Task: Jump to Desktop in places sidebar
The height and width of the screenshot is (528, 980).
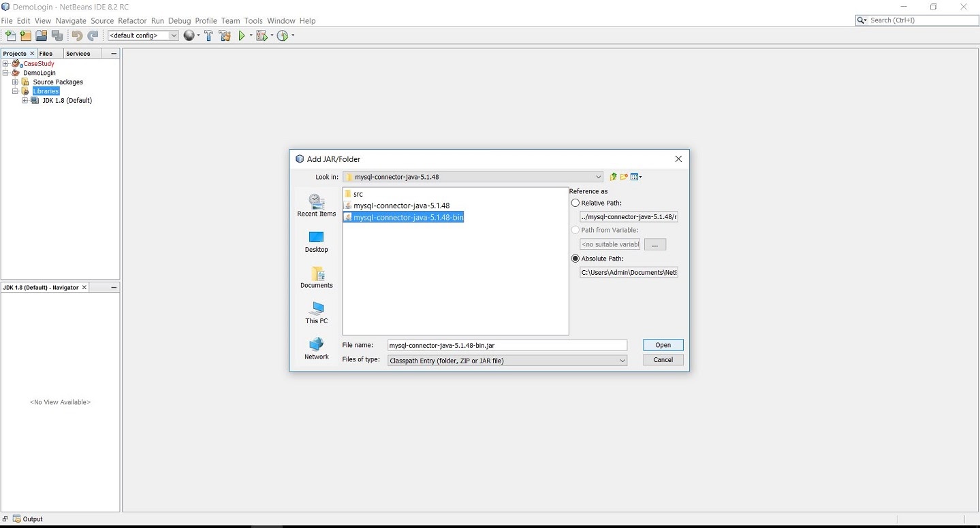Action: point(317,242)
